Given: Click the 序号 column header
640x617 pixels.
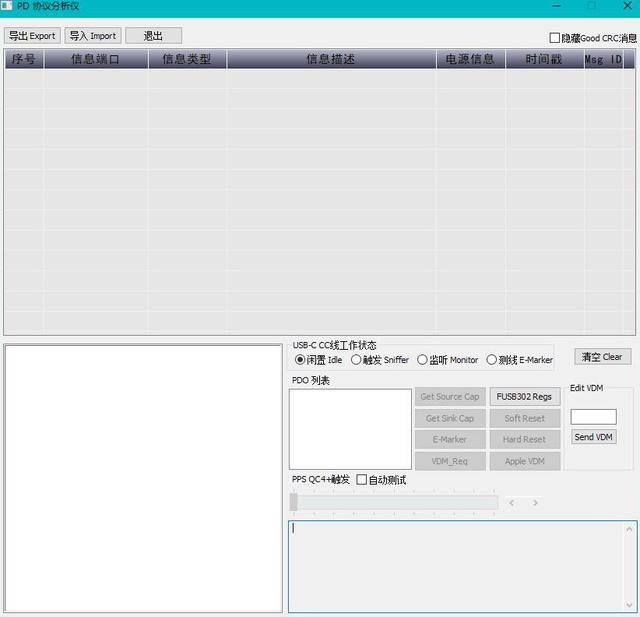Looking at the screenshot, I should [24, 59].
